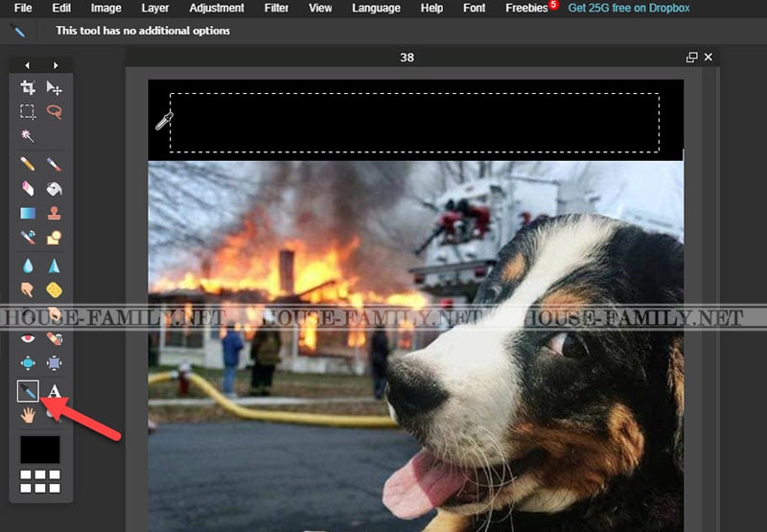Select the Gradient tool
The width and height of the screenshot is (767, 532).
pos(28,213)
